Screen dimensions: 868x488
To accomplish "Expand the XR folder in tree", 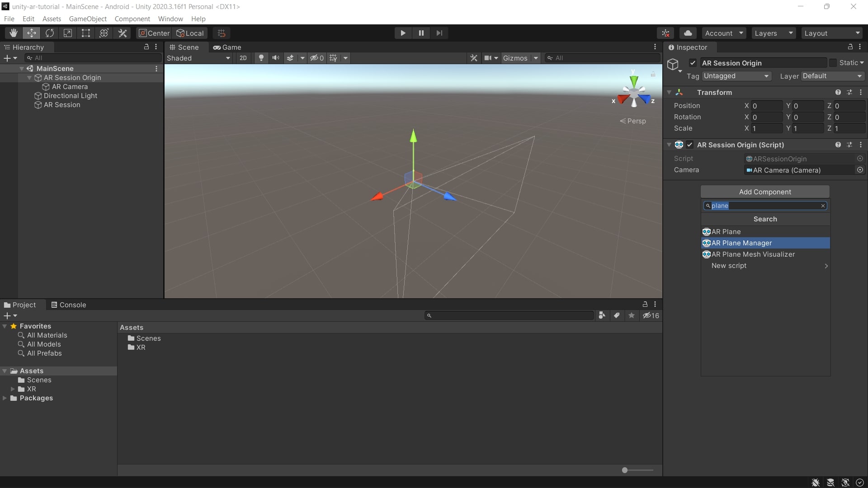I will pos(13,389).
